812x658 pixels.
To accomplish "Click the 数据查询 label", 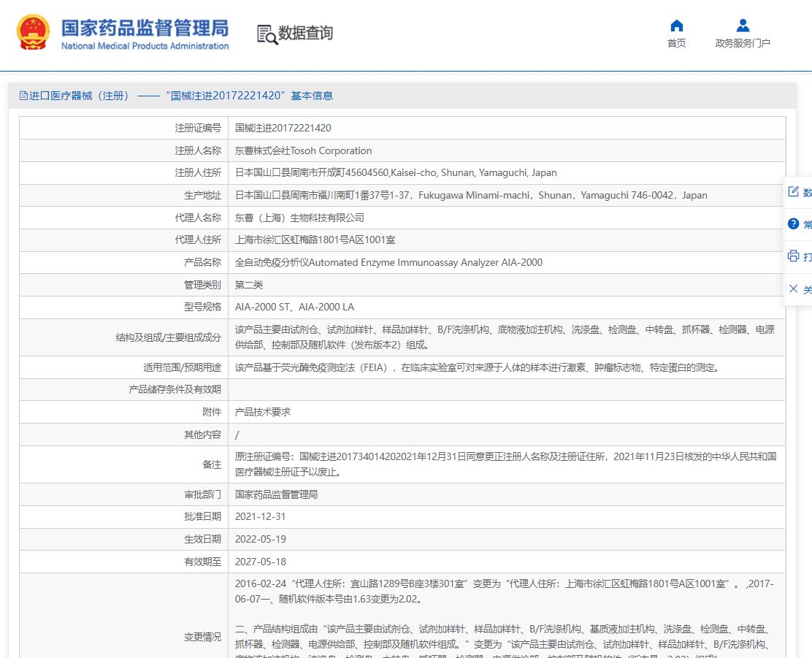I will pyautogui.click(x=305, y=33).
